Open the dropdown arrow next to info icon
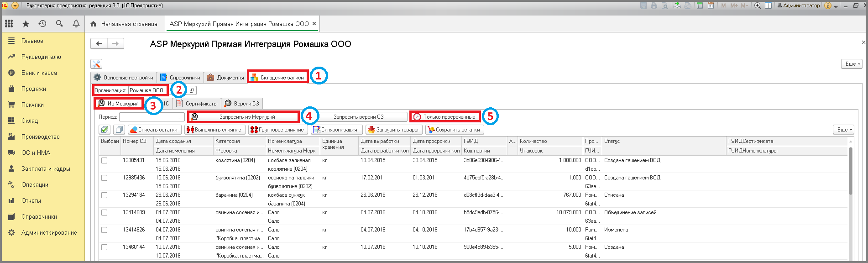Screen dimensions: 868x263 (x=836, y=6)
